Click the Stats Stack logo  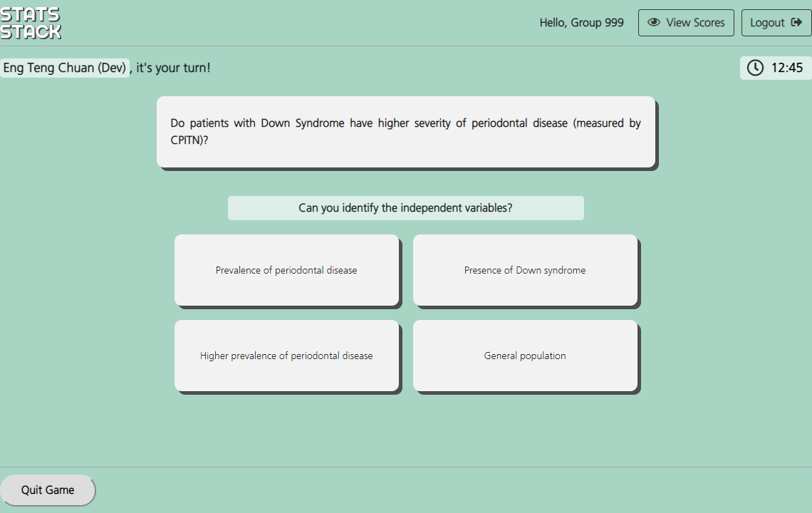31,23
